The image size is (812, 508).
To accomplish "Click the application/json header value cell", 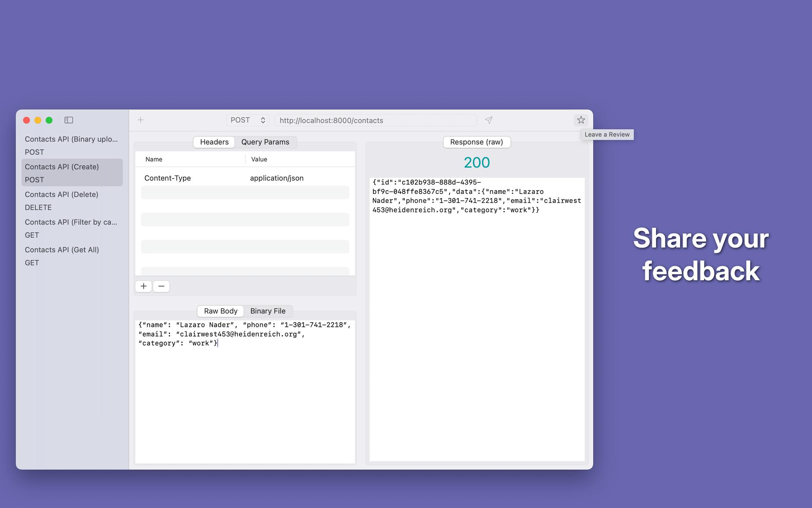I will [x=277, y=178].
